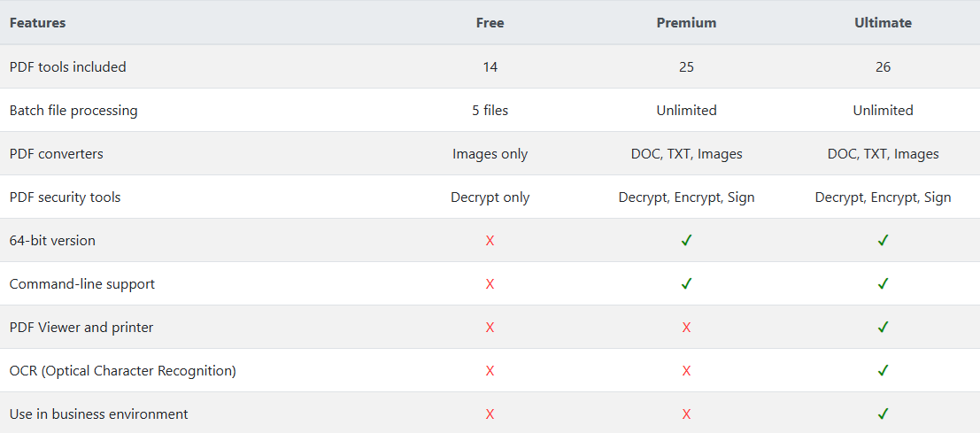Click Premium's green checkmark for 64-bit version
This screenshot has width=980, height=433.
[686, 241]
